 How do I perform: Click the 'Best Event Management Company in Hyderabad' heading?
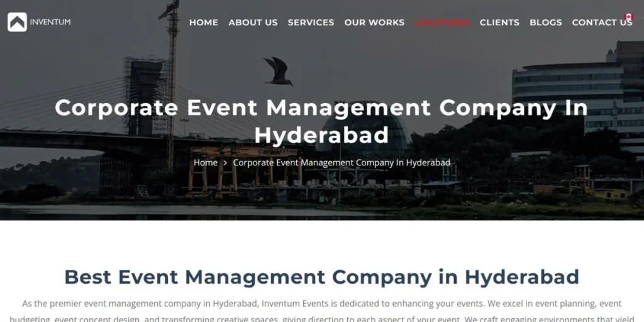pos(321,277)
